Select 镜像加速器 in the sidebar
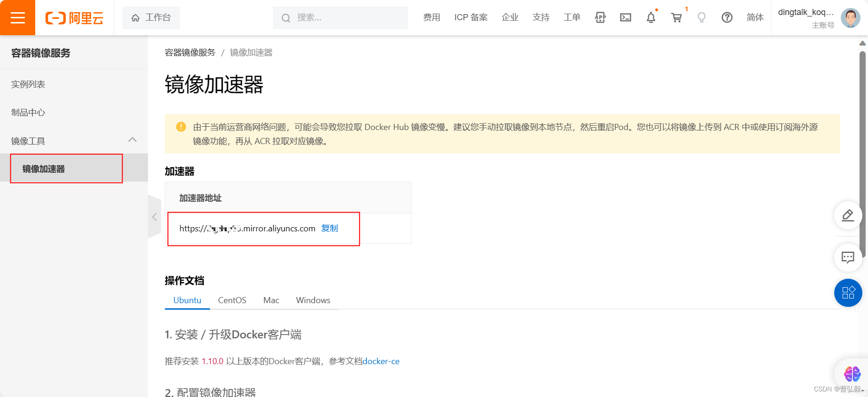This screenshot has width=868, height=397. [74, 168]
